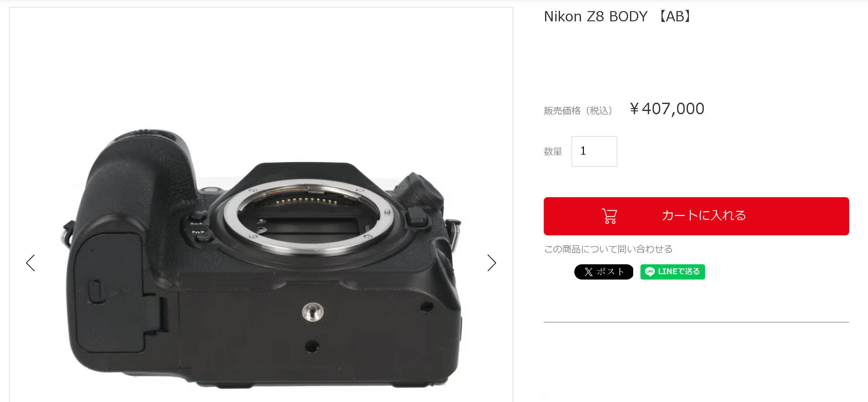
Task: Open この商品について問い合わせる inquiry link
Action: (608, 249)
